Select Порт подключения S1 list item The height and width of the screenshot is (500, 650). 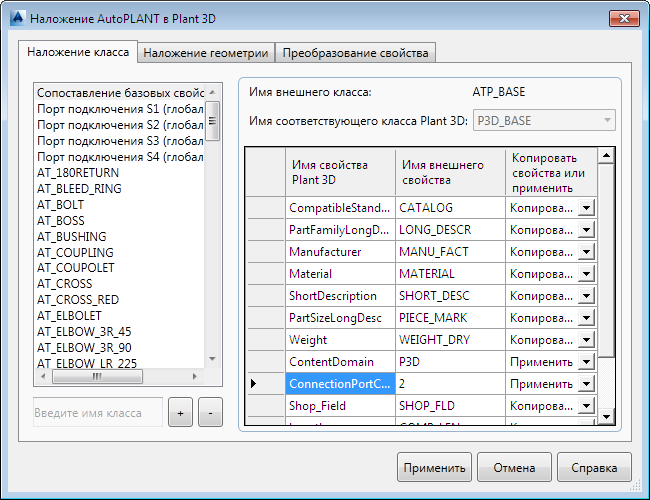(120, 109)
